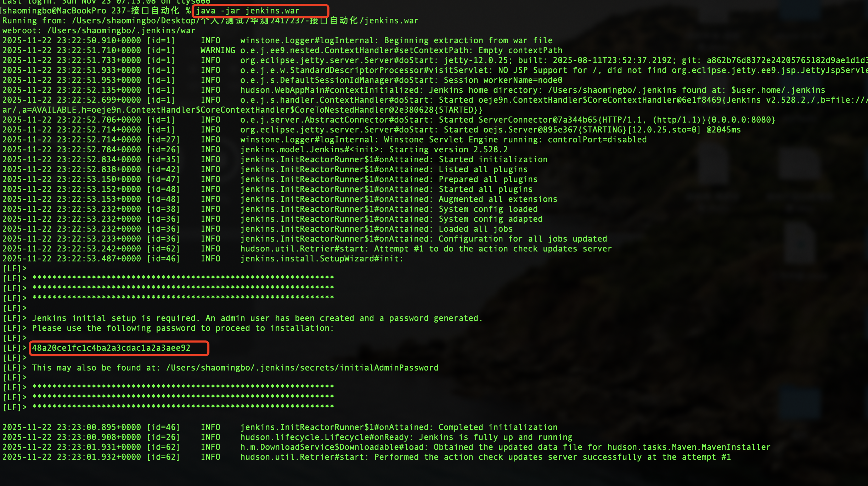Click the WARNING log level text
Image resolution: width=868 pixels, height=486 pixels.
click(x=218, y=51)
